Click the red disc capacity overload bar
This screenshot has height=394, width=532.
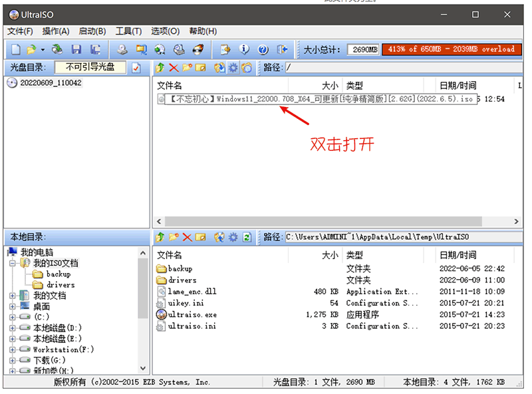coord(451,49)
